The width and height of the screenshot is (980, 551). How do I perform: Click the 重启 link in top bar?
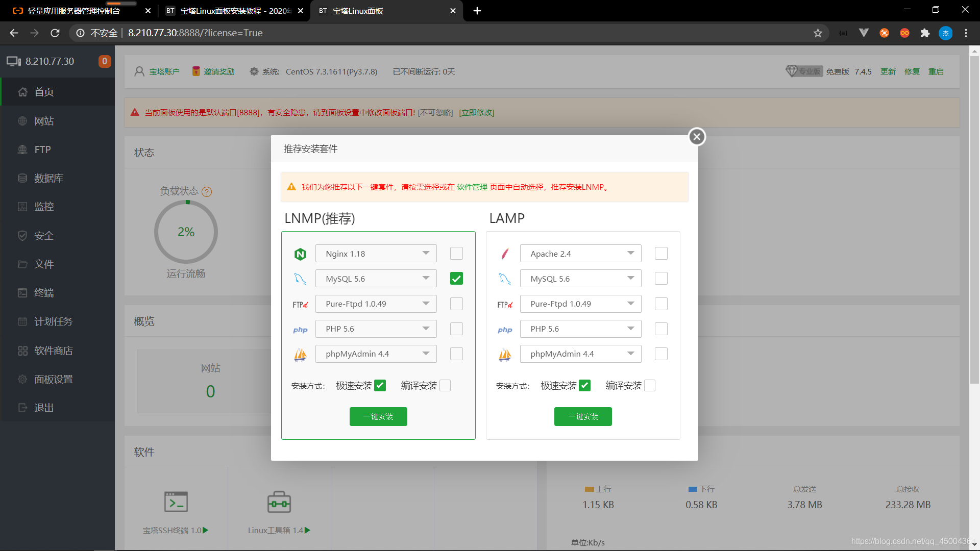click(x=936, y=71)
